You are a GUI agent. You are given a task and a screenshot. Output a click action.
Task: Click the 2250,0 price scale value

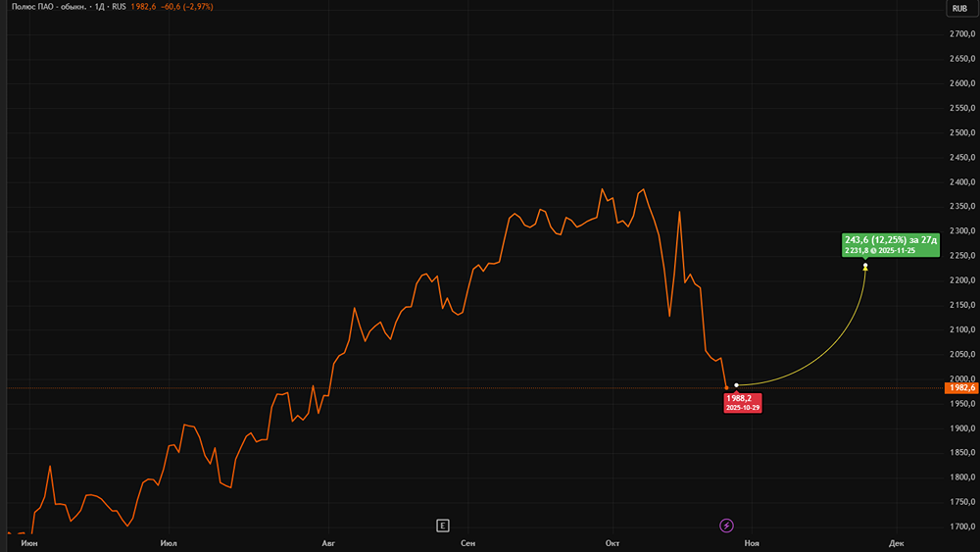point(962,256)
